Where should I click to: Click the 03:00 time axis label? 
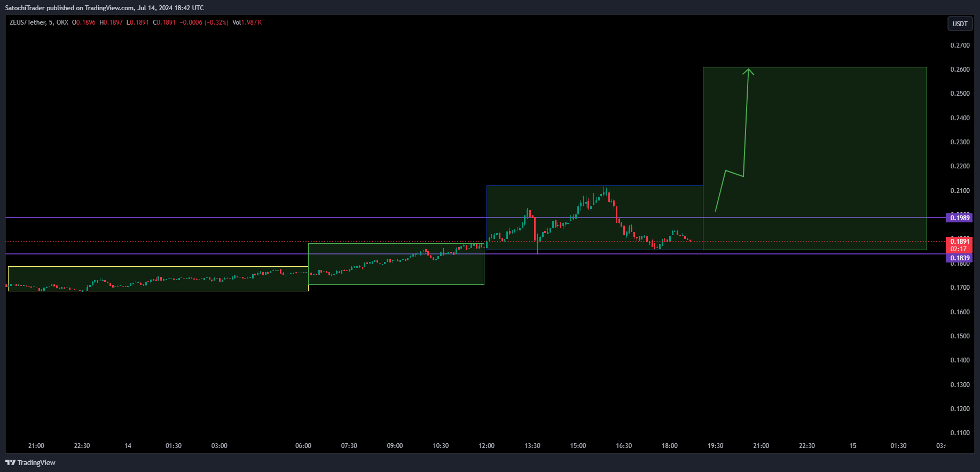pyautogui.click(x=219, y=446)
